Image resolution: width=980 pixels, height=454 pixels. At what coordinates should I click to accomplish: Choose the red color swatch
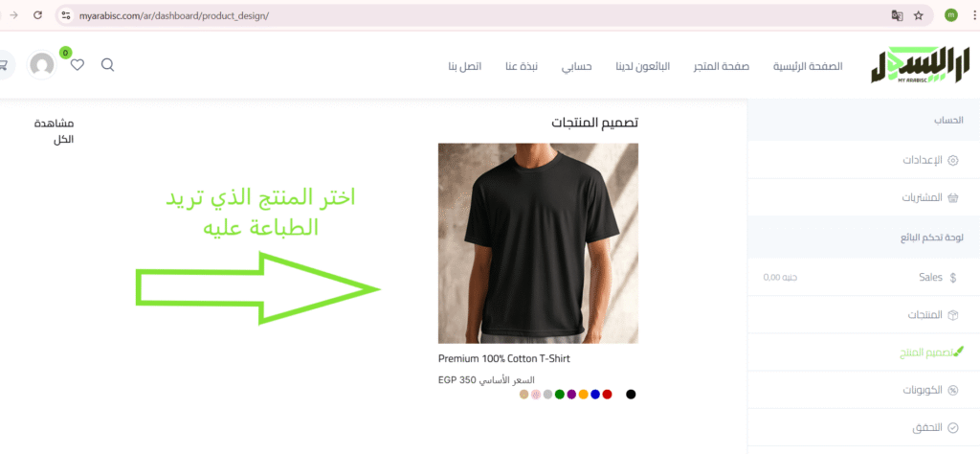[607, 394]
